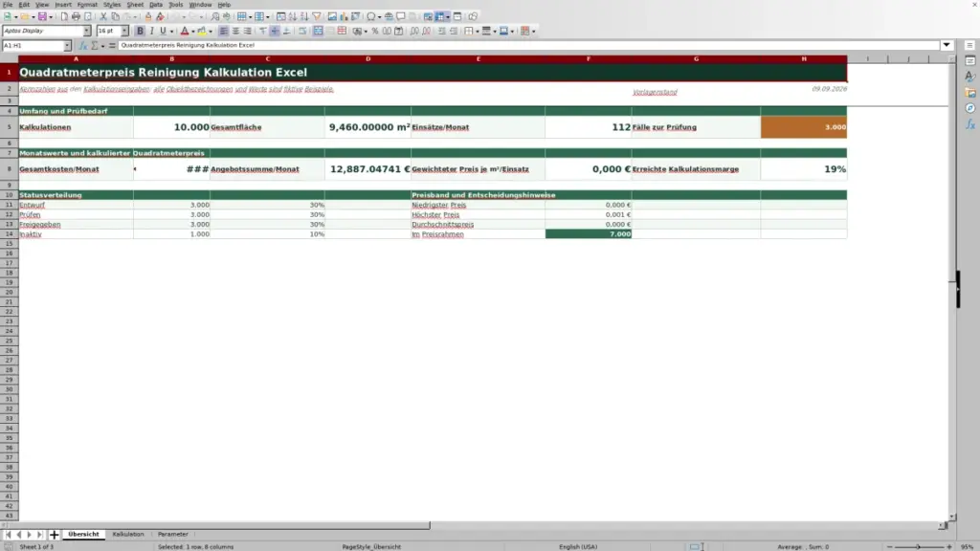Click the Export as PDF icon
This screenshot has width=980, height=551.
pyautogui.click(x=64, y=17)
